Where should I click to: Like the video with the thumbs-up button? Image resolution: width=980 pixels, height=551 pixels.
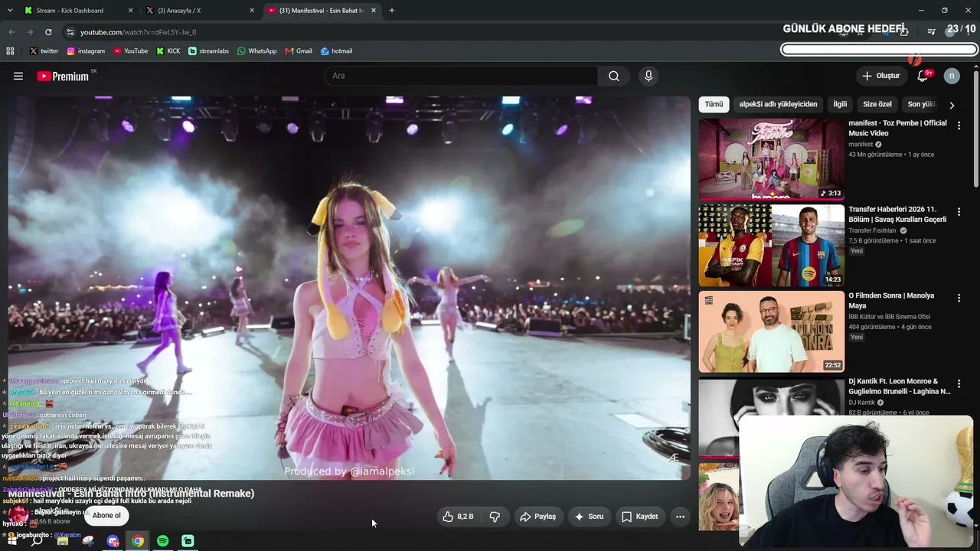[457, 517]
